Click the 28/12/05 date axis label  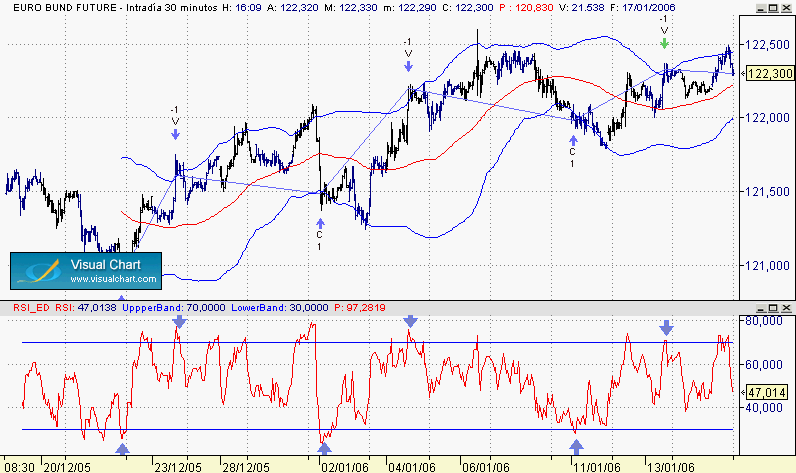tap(247, 467)
